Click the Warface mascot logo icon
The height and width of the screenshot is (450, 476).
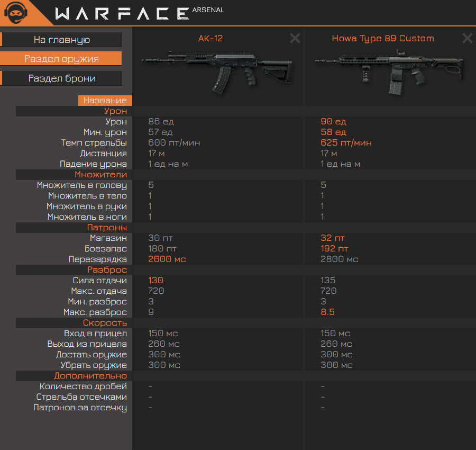(x=16, y=13)
